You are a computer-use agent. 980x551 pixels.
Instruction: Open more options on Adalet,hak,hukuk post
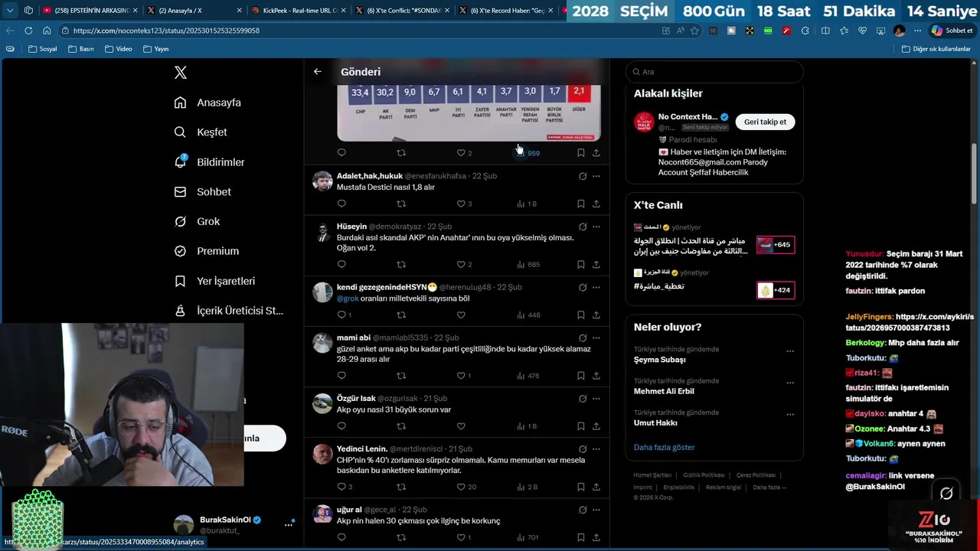pyautogui.click(x=596, y=176)
